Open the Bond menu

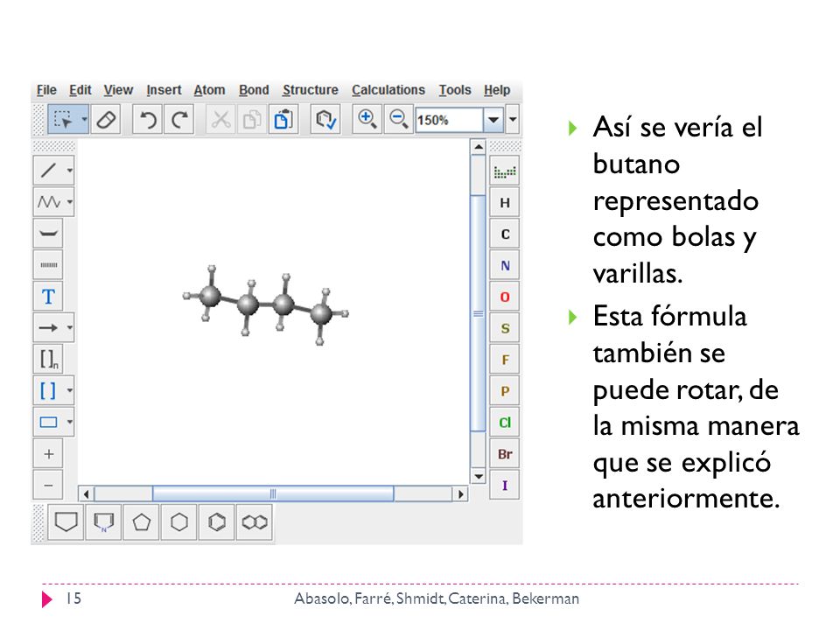[254, 90]
